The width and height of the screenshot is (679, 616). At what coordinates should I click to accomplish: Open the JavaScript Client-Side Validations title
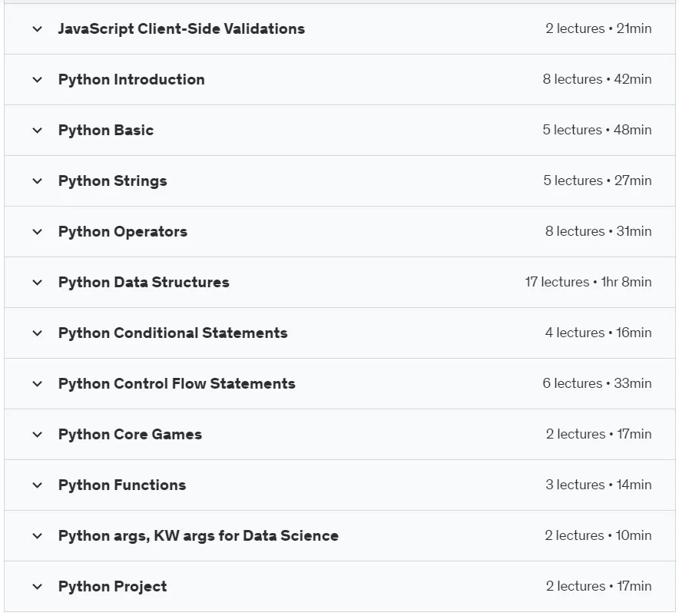(181, 29)
